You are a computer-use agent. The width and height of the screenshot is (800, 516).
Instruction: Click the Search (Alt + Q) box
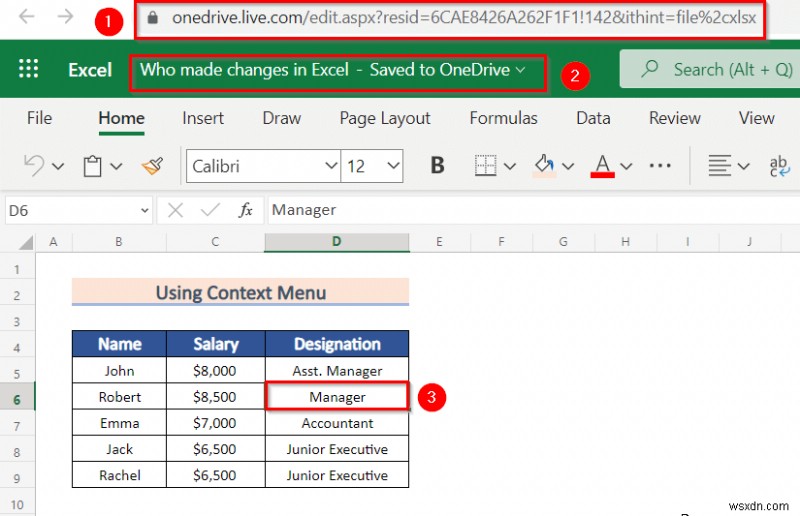tap(710, 69)
